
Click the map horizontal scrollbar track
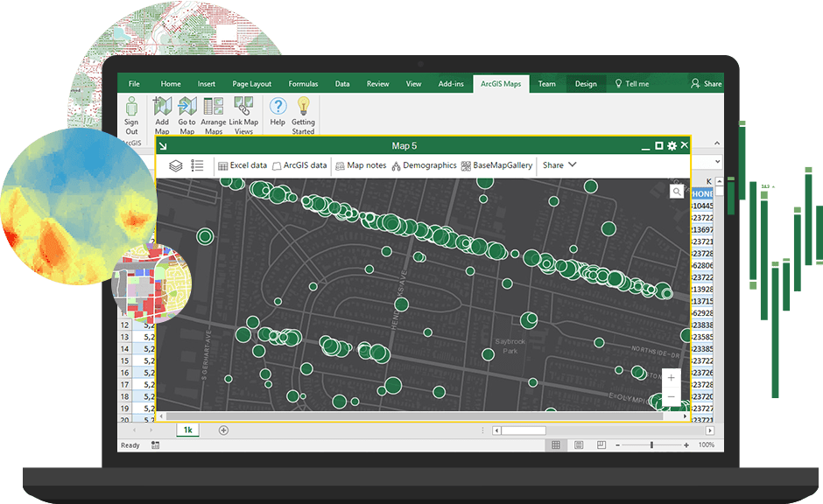415,416
